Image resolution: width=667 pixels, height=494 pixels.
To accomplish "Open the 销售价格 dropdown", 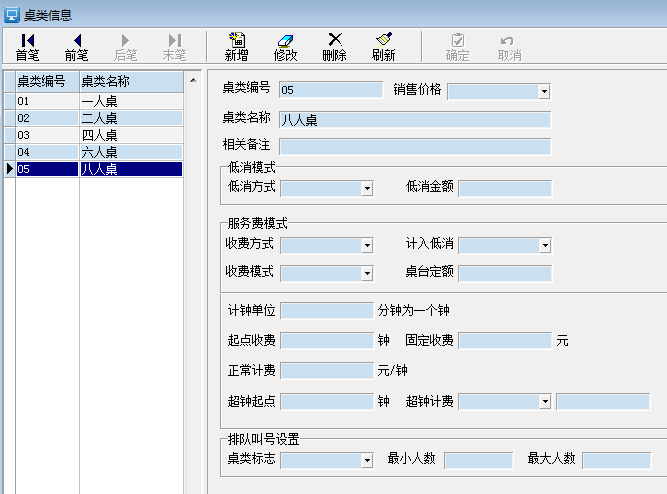I will point(544,92).
